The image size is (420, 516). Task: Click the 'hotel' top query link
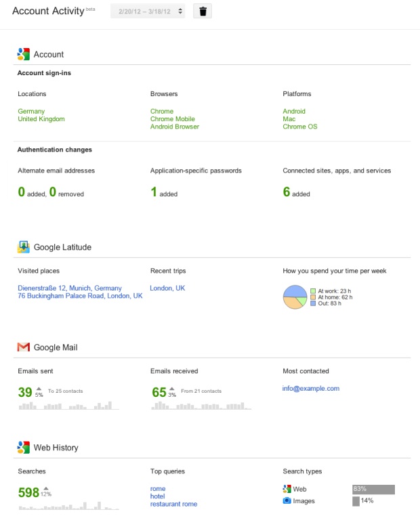pos(158,496)
